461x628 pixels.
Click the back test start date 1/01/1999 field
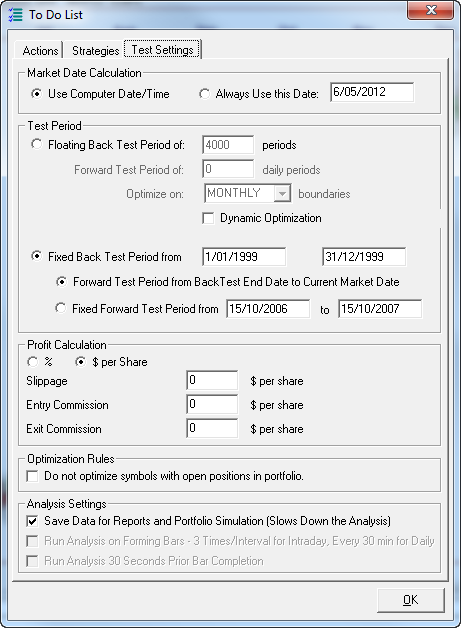pyautogui.click(x=244, y=257)
